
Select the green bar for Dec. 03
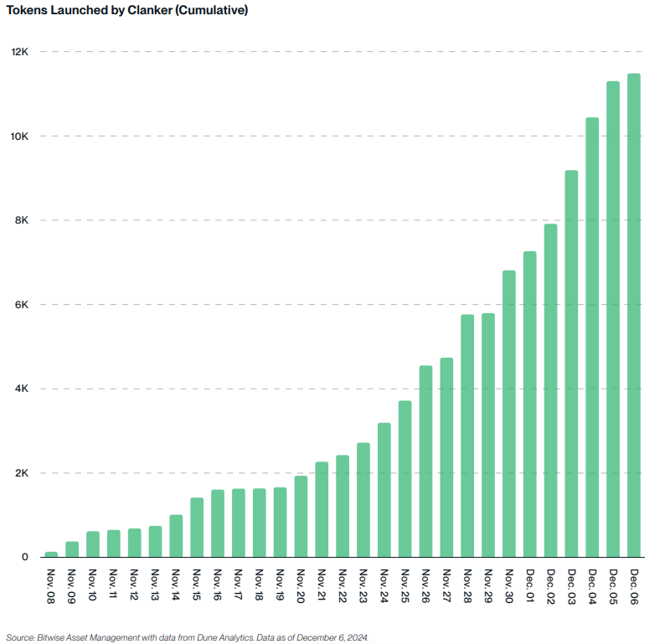click(572, 363)
